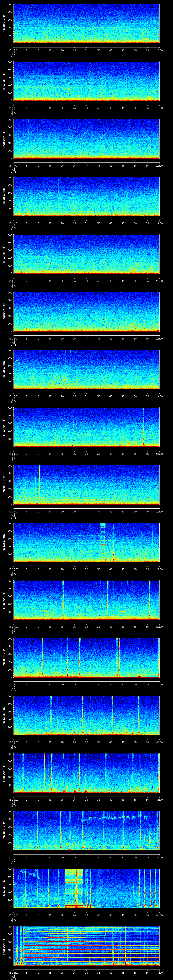Select the spectrogram panel beginning at 15:24:00
Viewport: 173px width, 980px height.
86,427
